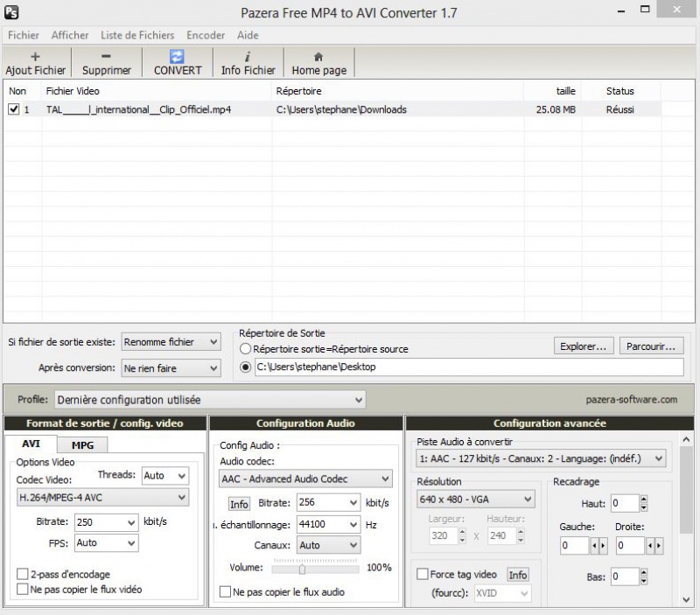Image resolution: width=700 pixels, height=615 pixels.
Task: Switch to the MPG tab
Action: coord(82,444)
